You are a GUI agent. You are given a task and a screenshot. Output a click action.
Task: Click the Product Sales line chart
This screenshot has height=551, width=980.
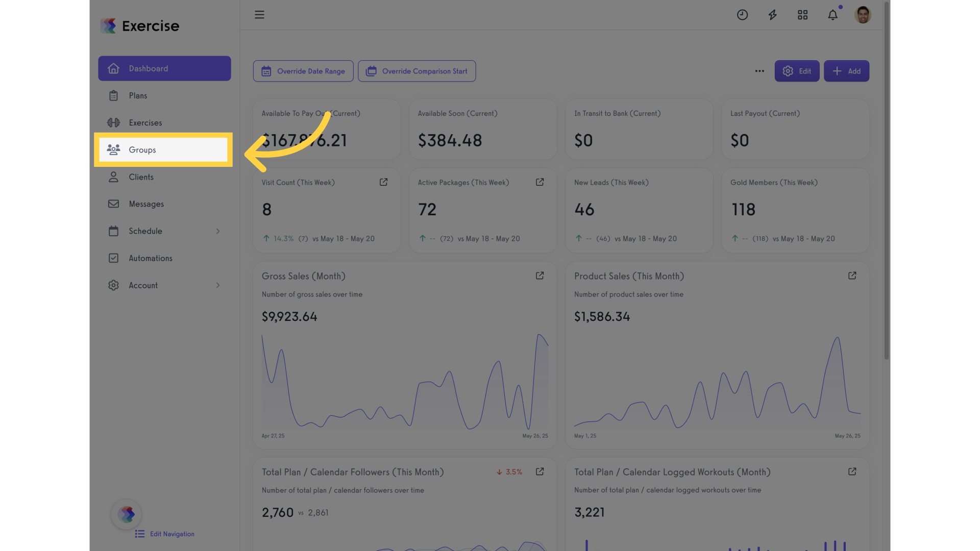coord(717,382)
